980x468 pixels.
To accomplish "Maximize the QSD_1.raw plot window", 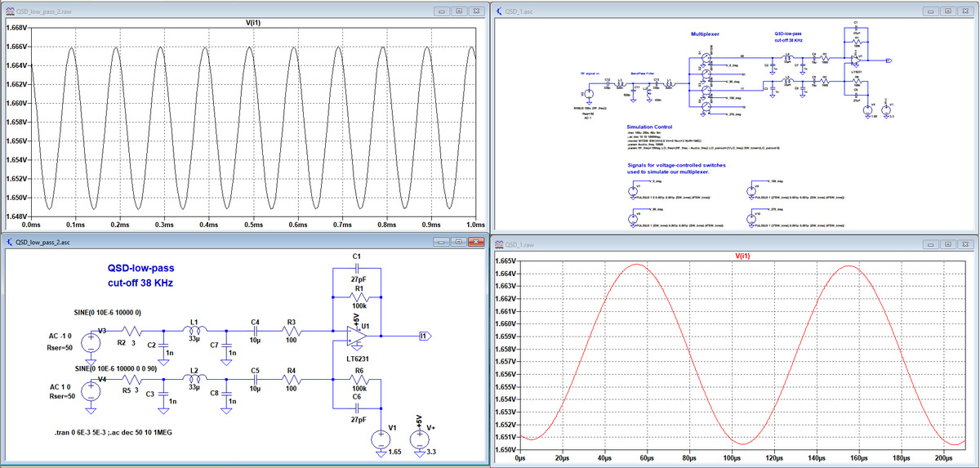I will pos(950,243).
